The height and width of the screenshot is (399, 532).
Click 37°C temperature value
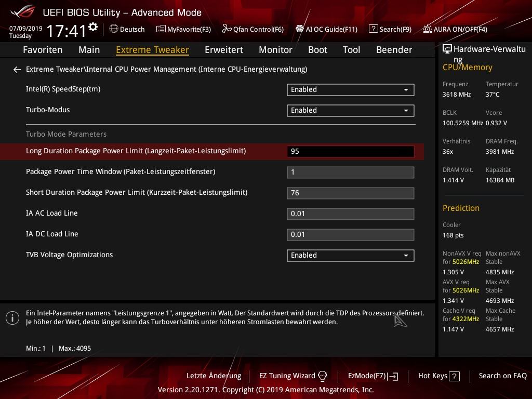coord(493,95)
